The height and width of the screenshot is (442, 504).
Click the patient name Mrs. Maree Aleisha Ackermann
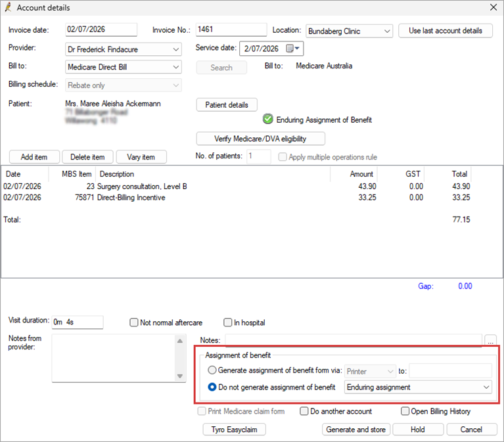113,104
